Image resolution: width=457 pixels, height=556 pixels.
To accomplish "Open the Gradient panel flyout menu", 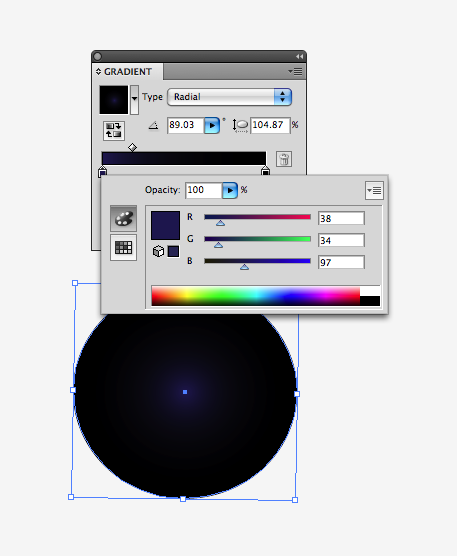I will tap(296, 72).
